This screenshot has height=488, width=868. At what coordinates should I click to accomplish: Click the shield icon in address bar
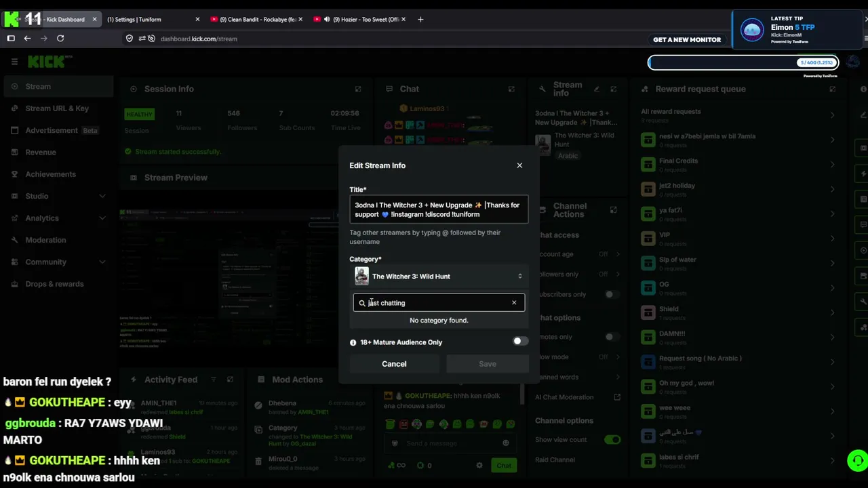coord(130,39)
